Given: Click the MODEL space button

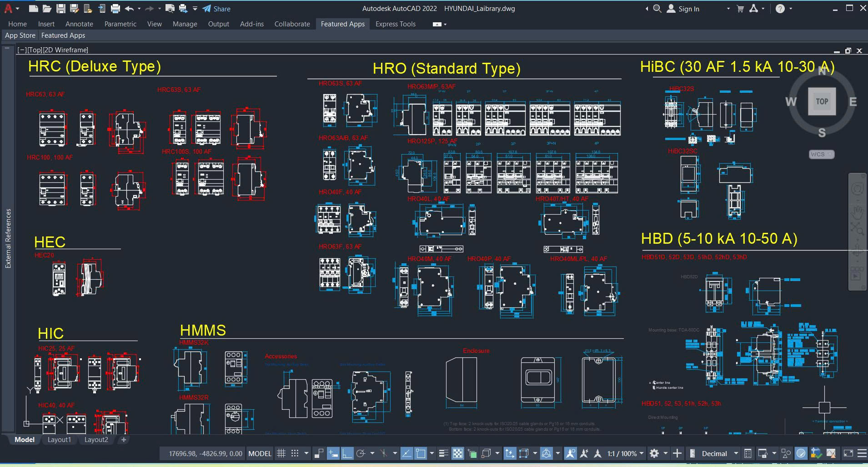Looking at the screenshot, I should 260,453.
